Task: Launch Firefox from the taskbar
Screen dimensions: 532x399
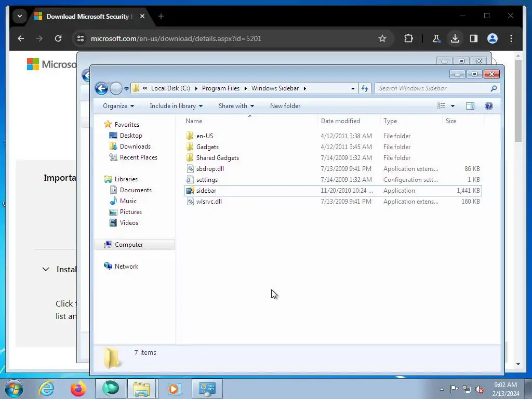Action: [x=78, y=389]
